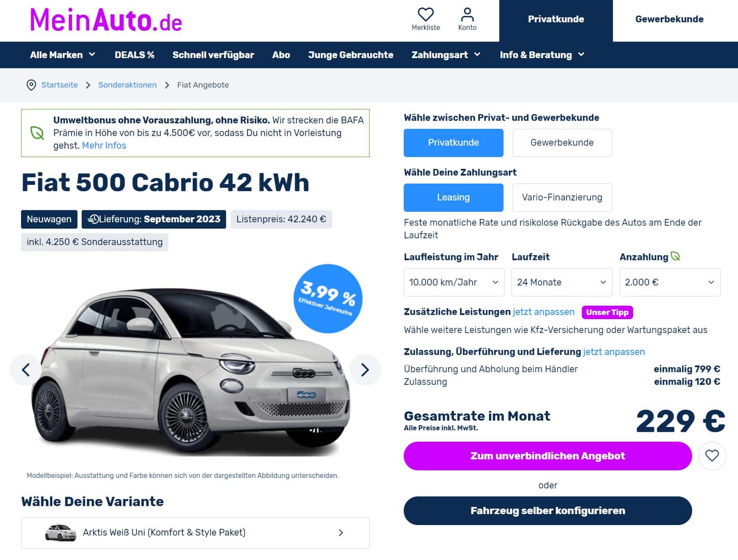Switch to the Gewerbekunde header tab
The height and width of the screenshot is (560, 738).
pyautogui.click(x=669, y=19)
